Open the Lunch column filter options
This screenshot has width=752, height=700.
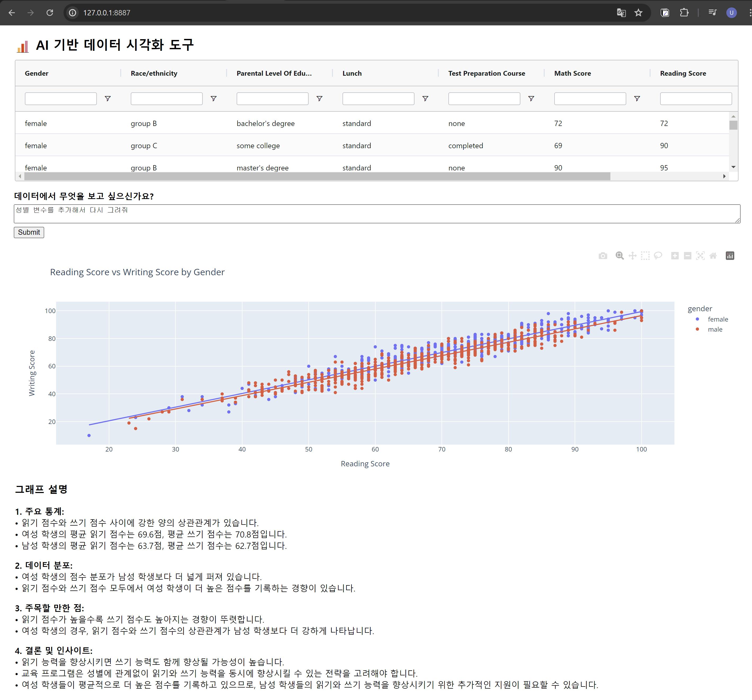tap(425, 99)
